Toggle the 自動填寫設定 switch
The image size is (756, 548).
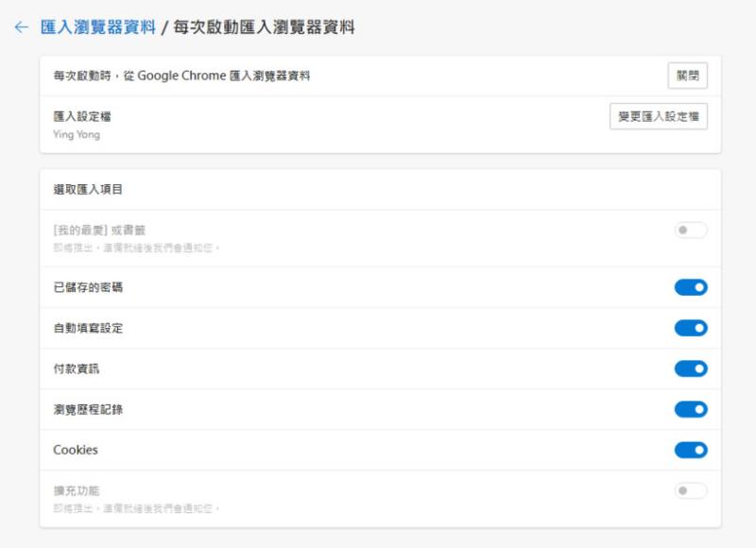tap(691, 328)
